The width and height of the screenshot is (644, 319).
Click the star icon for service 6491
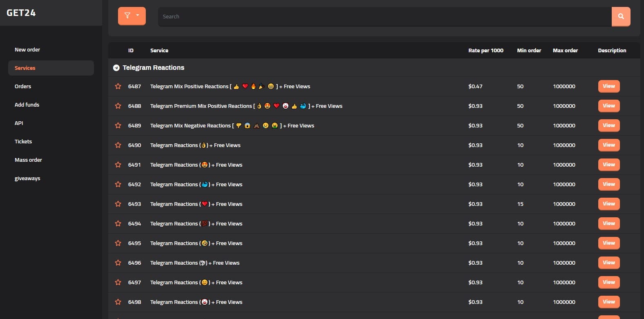[118, 165]
